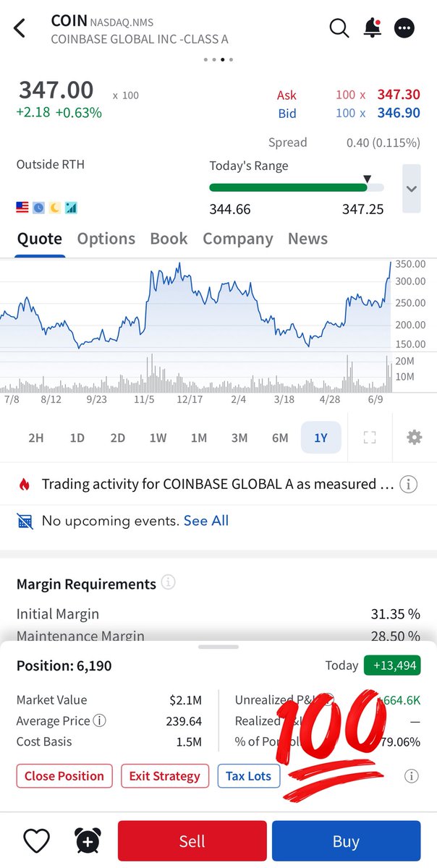Tap the page indicator dots
Viewport: 437px width, 868px height.
(x=218, y=60)
